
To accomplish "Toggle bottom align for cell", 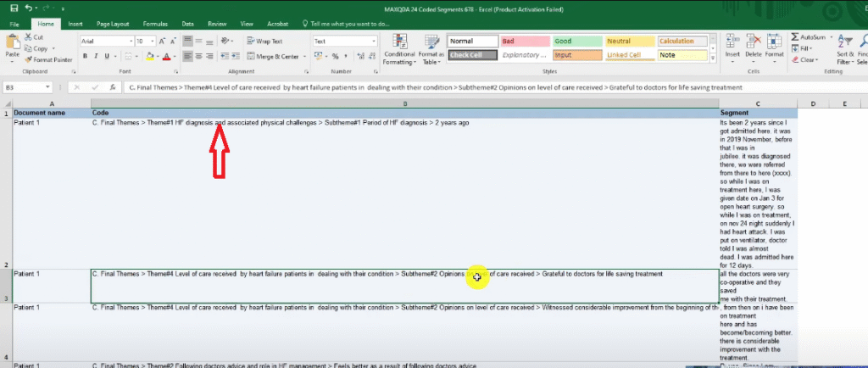I will 210,41.
